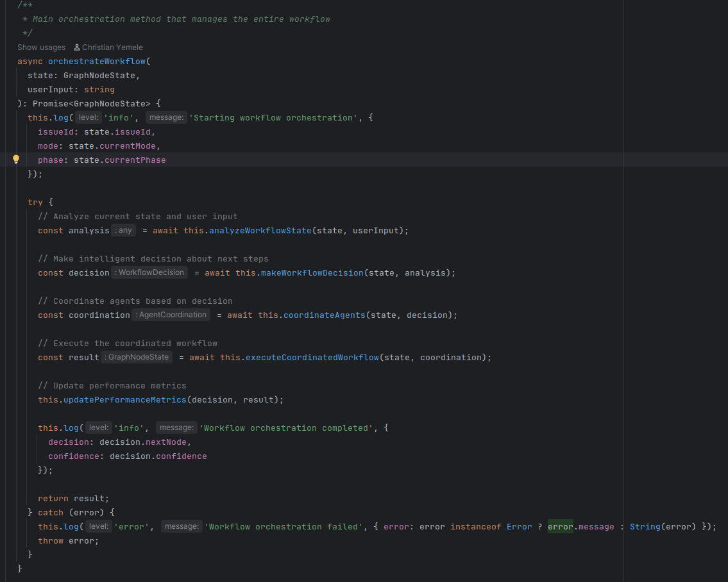Click the ':WorkflowDecision' inlay type hint
Viewport: 728px width, 582px height.
151,273
